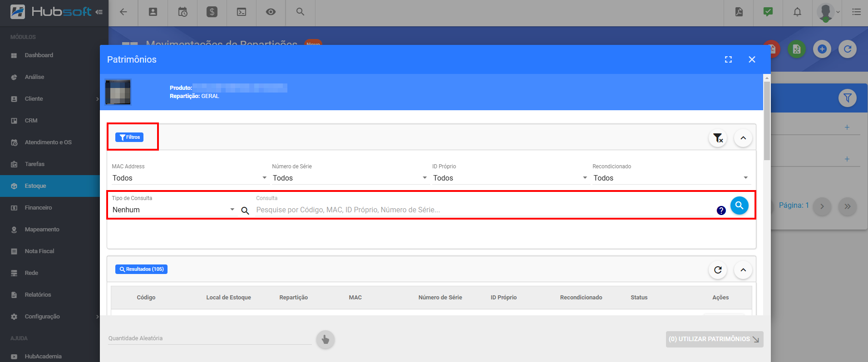Collapse the Filtros panel chevron
The height and width of the screenshot is (362, 868).
click(743, 138)
